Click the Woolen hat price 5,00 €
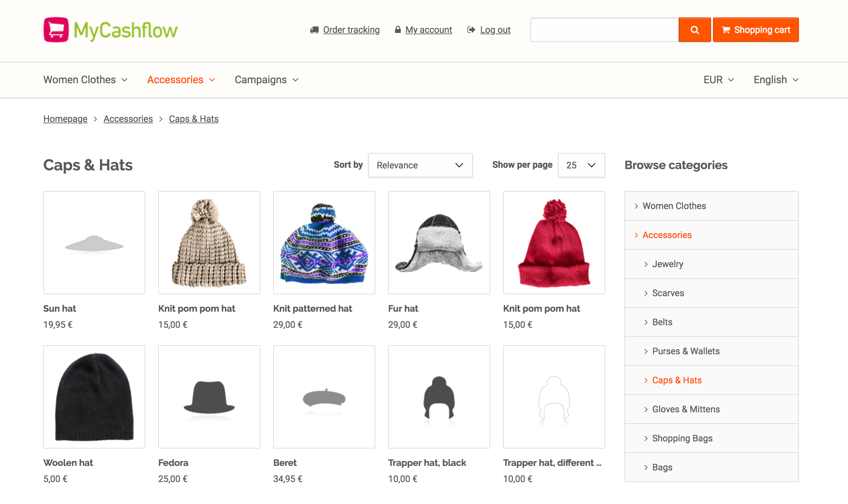Viewport: 848px width, 504px height. pos(55,479)
